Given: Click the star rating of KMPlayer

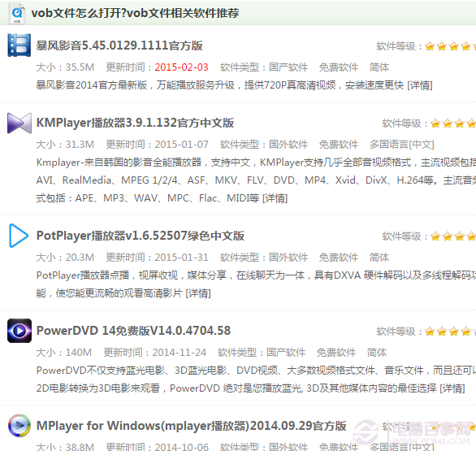Looking at the screenshot, I should tap(453, 124).
